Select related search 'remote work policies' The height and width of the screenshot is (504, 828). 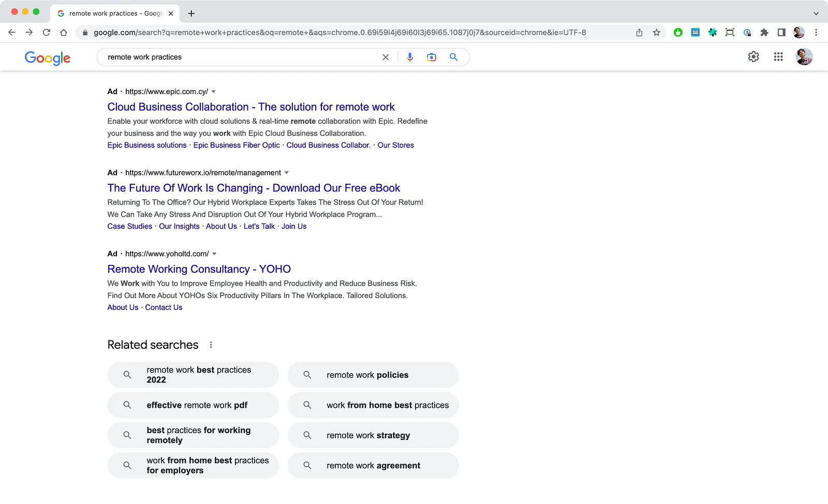[373, 375]
